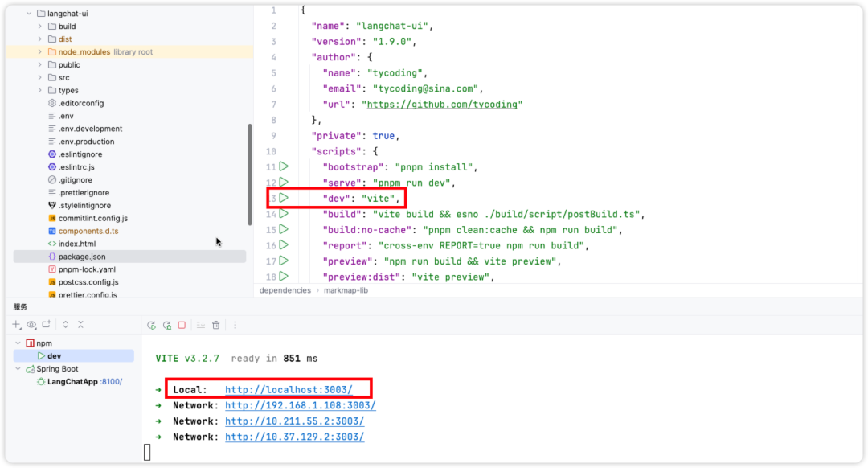Open the 10.37.129.2:3003 network link
This screenshot has height=468, width=868.
coord(294,437)
